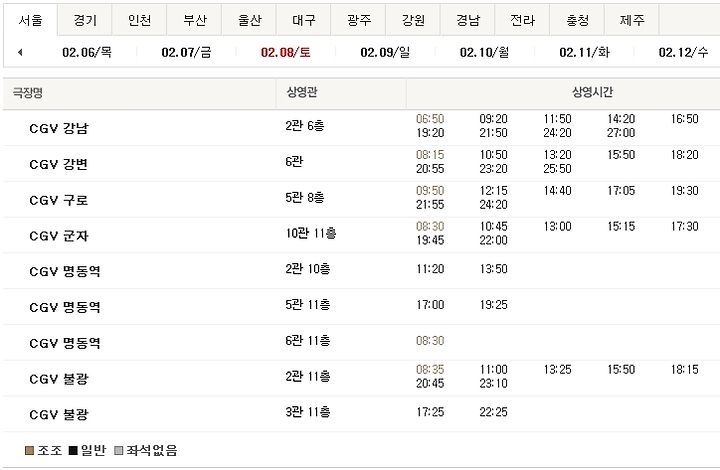This screenshot has height=470, width=720.
Task: Book the 17:25 showing at CGV 불광
Action: coord(430,412)
